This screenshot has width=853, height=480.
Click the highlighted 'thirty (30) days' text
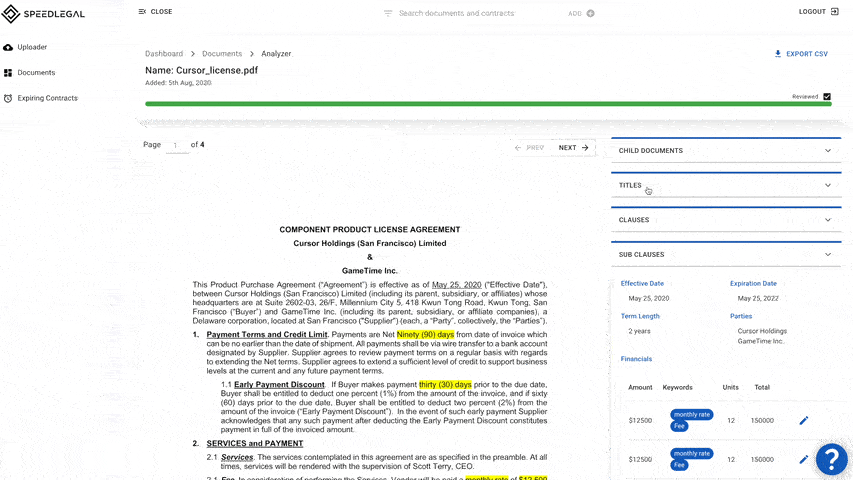point(445,385)
